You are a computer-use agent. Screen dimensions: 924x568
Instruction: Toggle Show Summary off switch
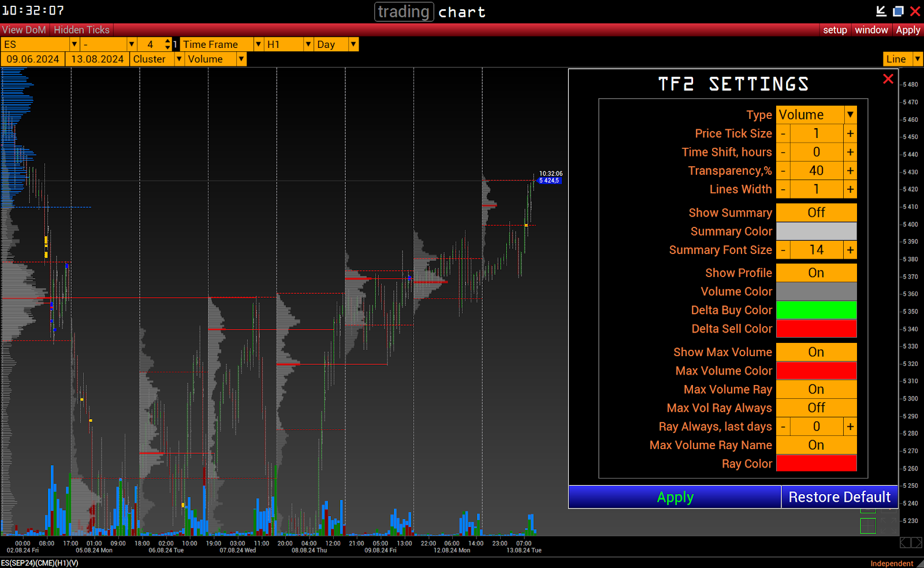pyautogui.click(x=815, y=212)
